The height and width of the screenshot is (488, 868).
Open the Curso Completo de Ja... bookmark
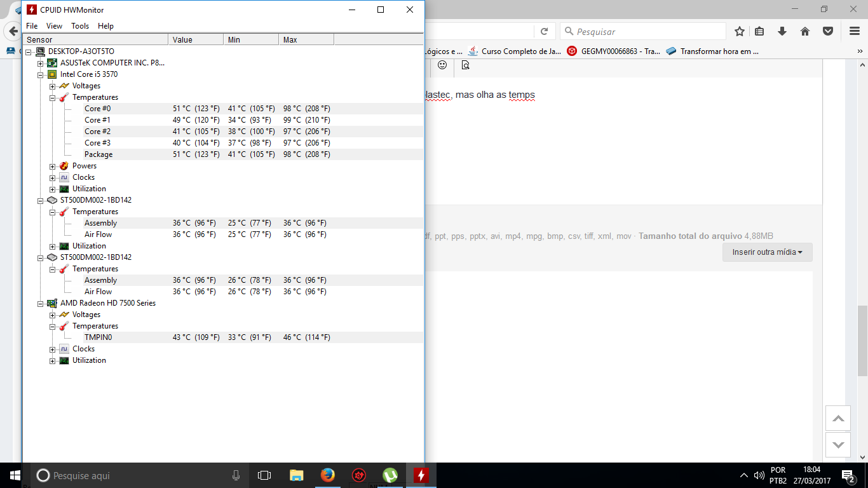tap(514, 51)
